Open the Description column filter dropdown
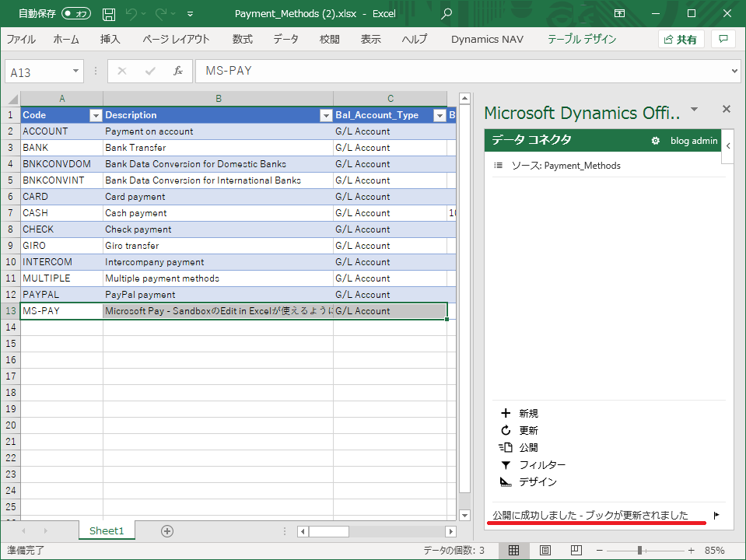This screenshot has height=560, width=746. click(x=326, y=116)
